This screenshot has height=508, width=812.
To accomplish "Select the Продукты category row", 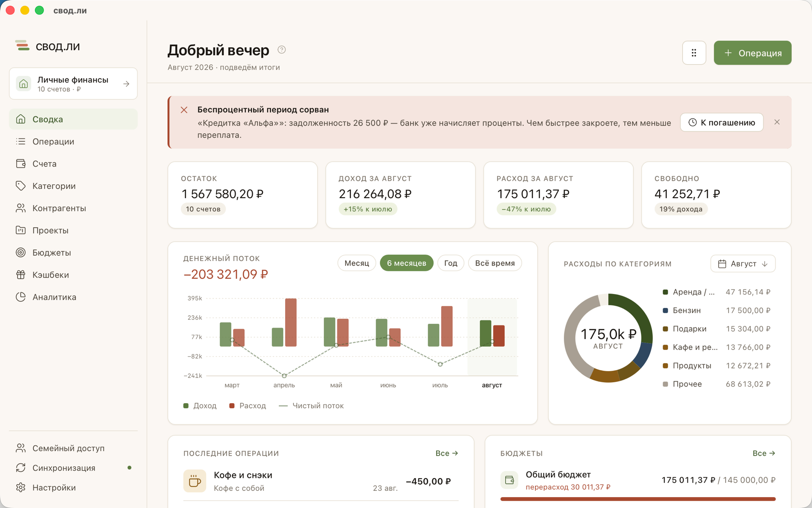I will pyautogui.click(x=716, y=366).
